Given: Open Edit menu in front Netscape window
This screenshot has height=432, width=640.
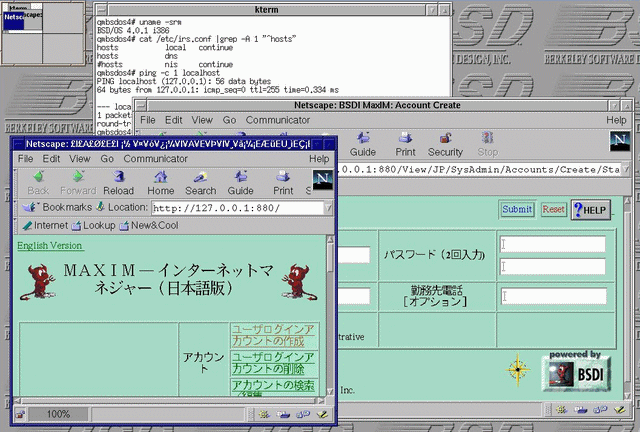Looking at the screenshot, I should tap(51, 158).
